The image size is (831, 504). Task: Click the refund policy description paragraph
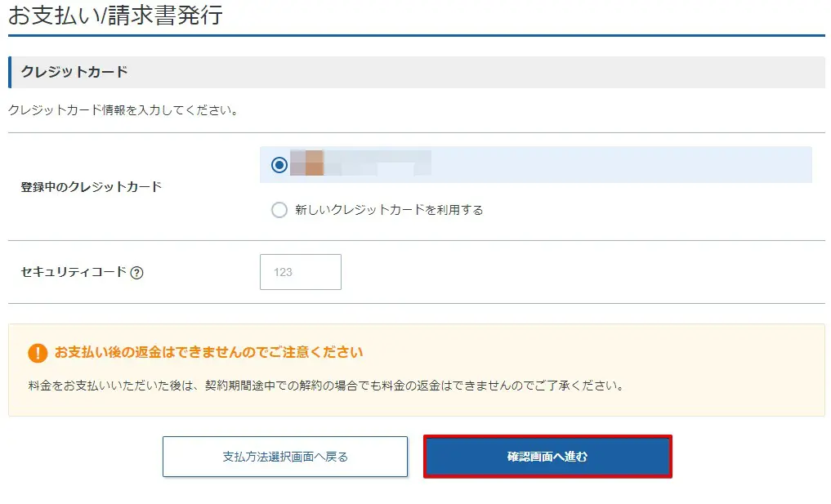pyautogui.click(x=325, y=384)
